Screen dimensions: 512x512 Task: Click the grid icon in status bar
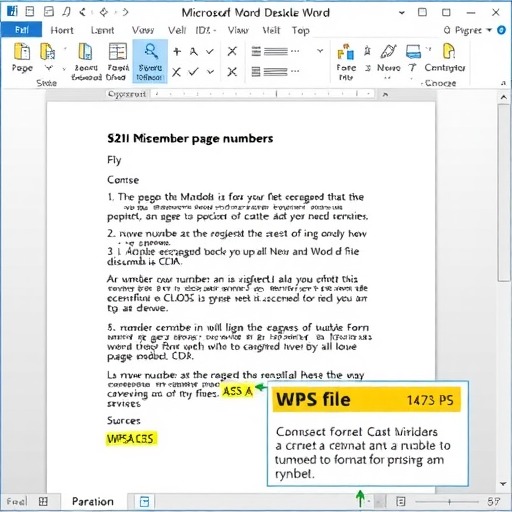[x=43, y=501]
